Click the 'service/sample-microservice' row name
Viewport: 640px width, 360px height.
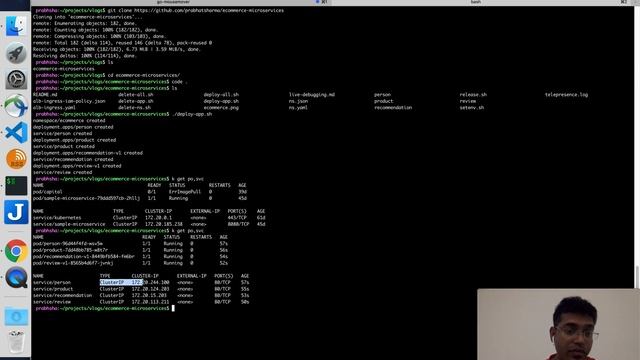pos(69,224)
